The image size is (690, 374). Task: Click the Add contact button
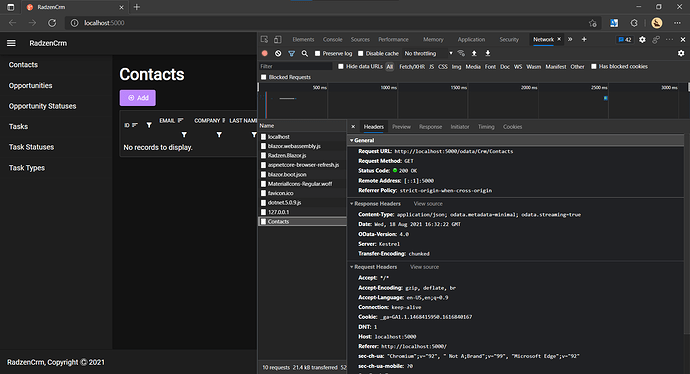tap(138, 98)
